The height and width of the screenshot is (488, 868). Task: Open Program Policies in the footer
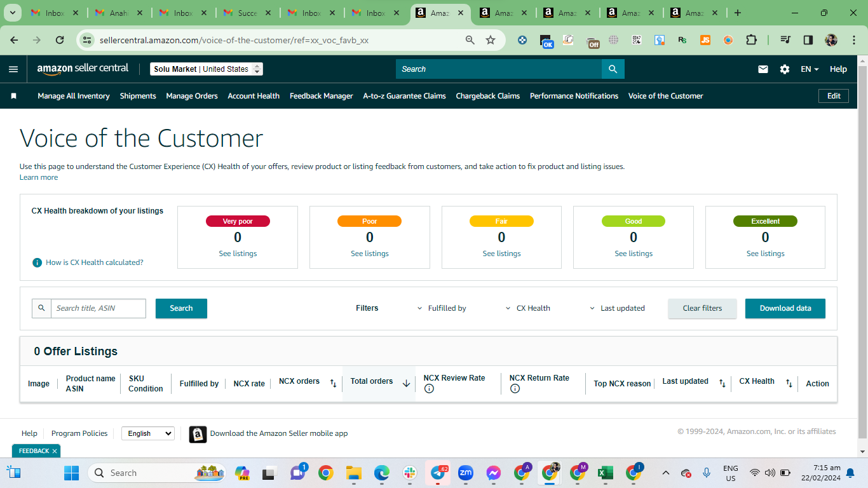(79, 433)
